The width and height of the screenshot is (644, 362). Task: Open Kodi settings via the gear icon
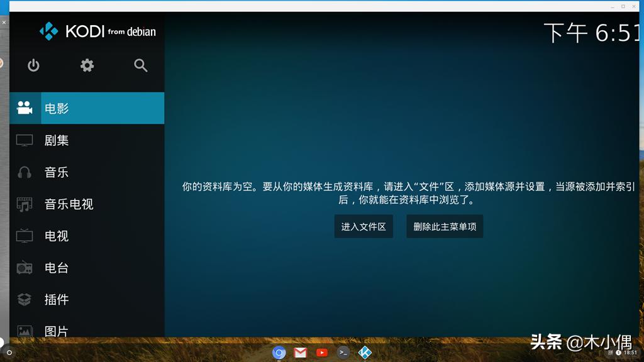point(87,65)
